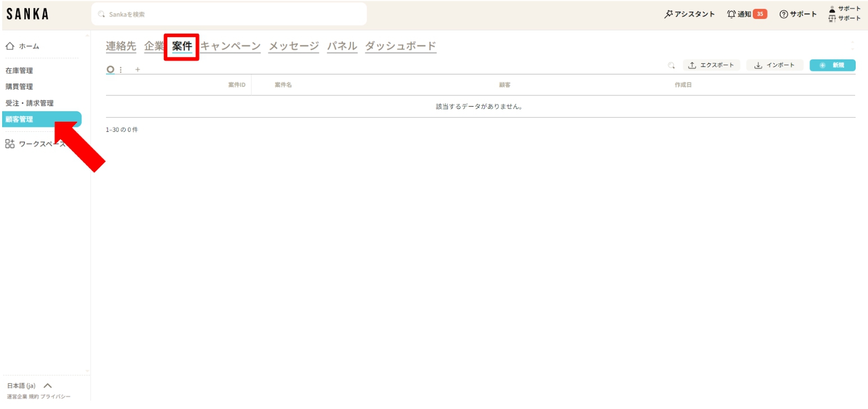Click the 案件ID column header

(x=236, y=85)
